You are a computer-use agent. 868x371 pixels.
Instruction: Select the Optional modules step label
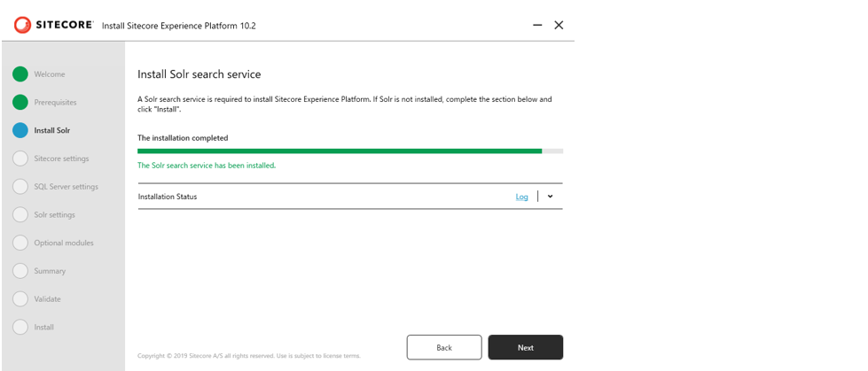click(64, 243)
